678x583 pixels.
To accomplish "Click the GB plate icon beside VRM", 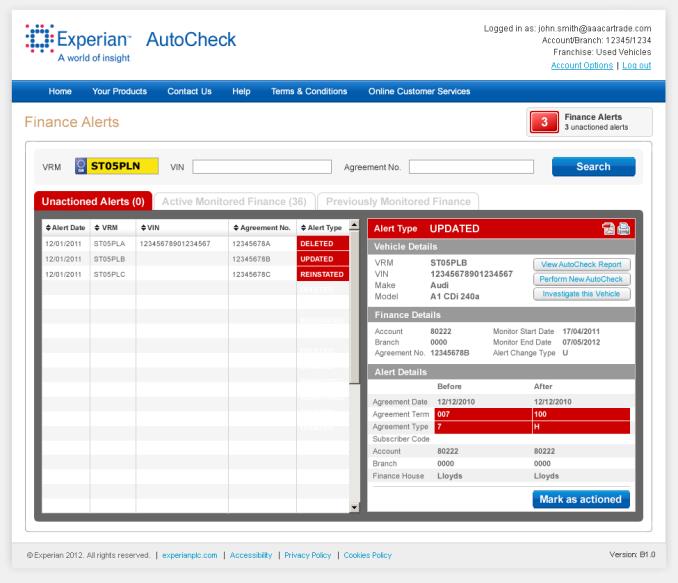I will click(81, 166).
